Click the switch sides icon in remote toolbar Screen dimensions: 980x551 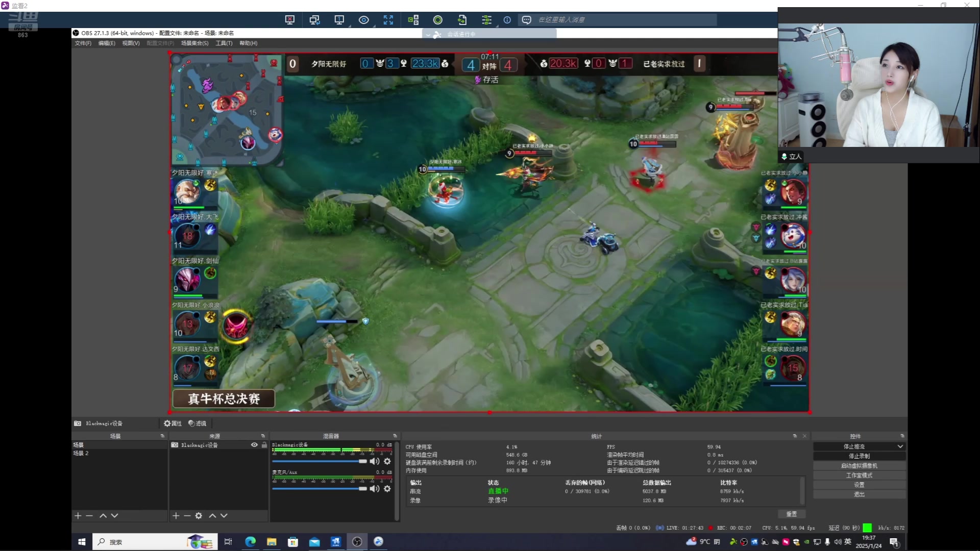coord(314,20)
